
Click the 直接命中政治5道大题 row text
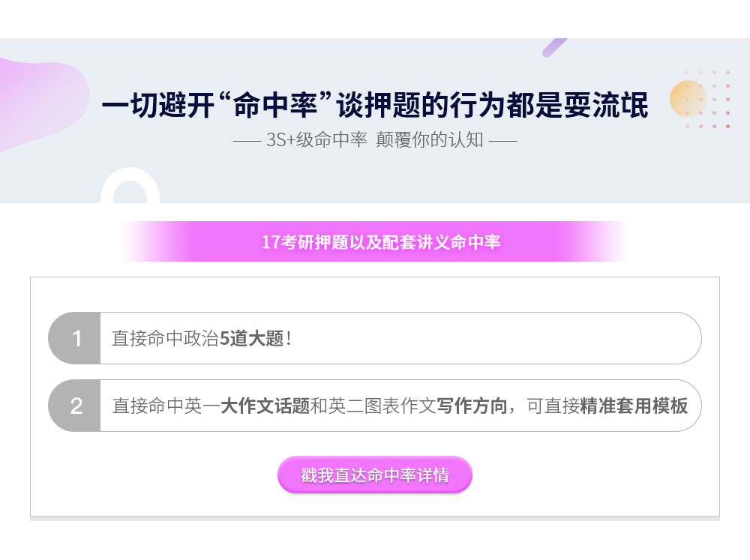pyautogui.click(x=201, y=338)
